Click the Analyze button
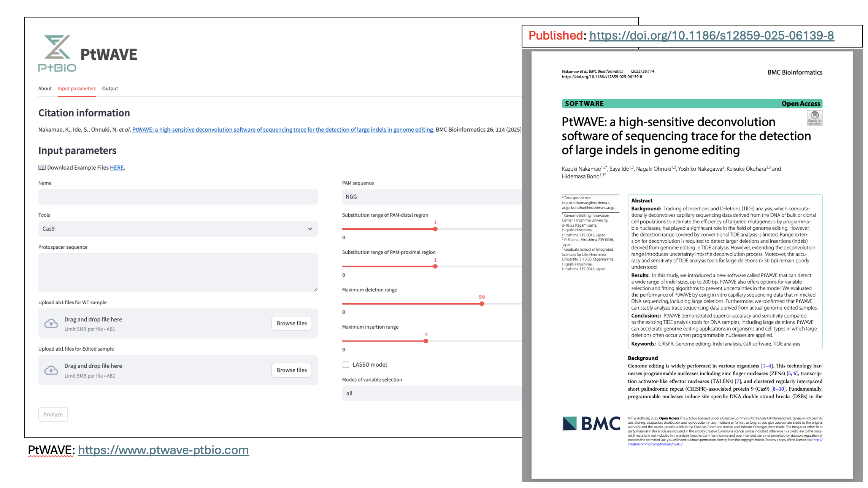This screenshot has height=488, width=868. click(53, 415)
